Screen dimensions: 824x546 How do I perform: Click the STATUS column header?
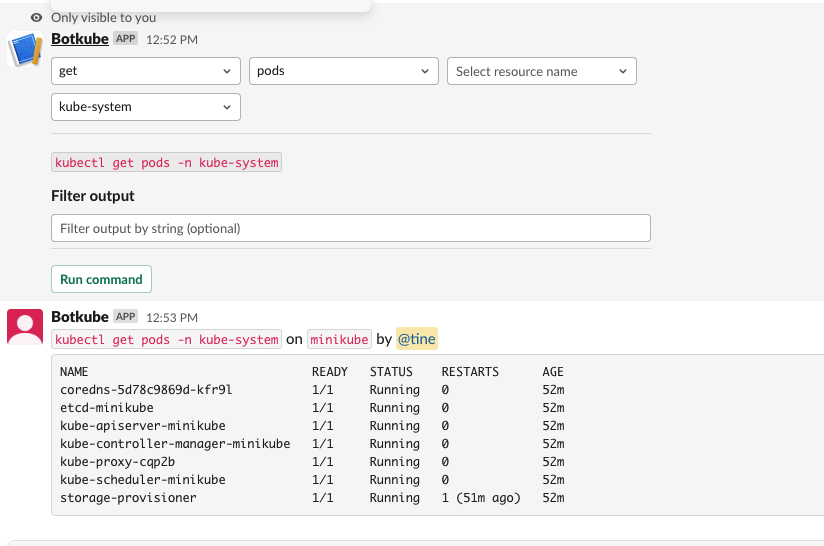(392, 372)
